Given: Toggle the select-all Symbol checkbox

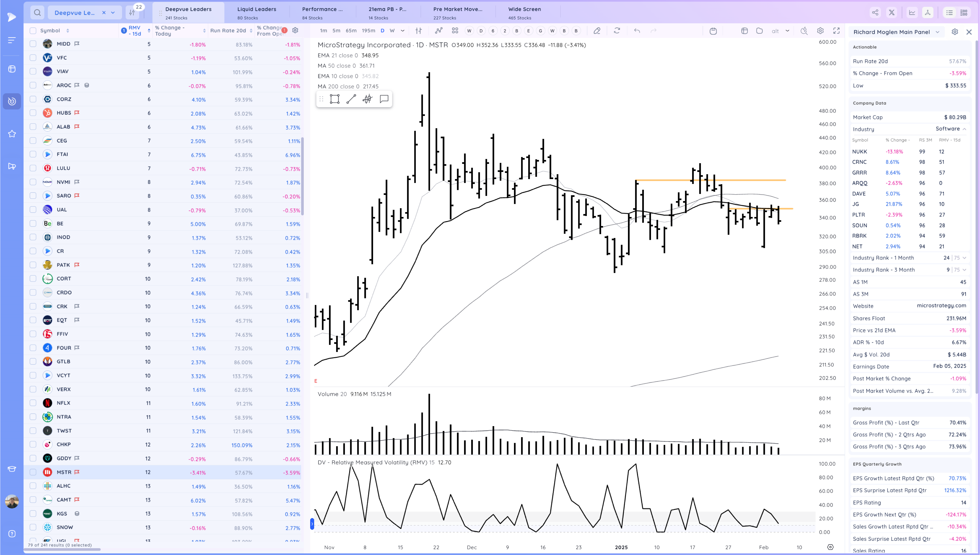Looking at the screenshot, I should coord(33,31).
